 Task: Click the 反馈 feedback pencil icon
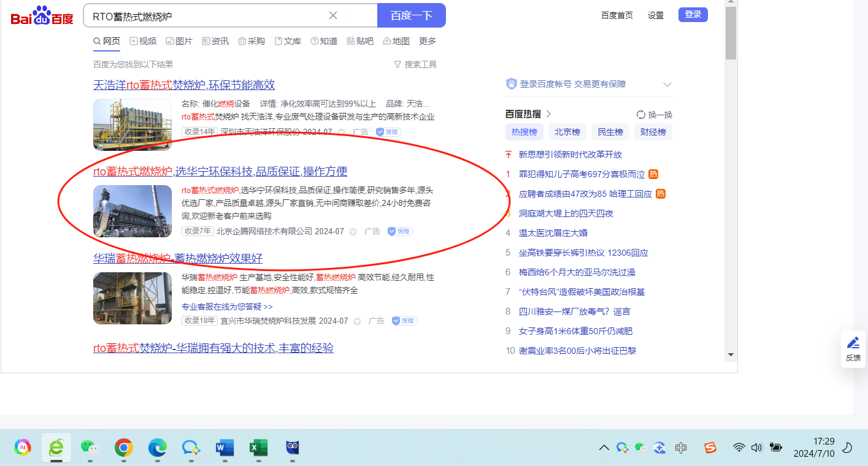pos(853,343)
